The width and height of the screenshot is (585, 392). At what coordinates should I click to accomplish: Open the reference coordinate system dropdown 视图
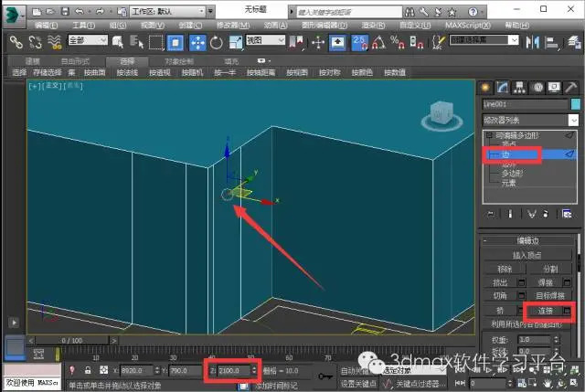click(265, 40)
